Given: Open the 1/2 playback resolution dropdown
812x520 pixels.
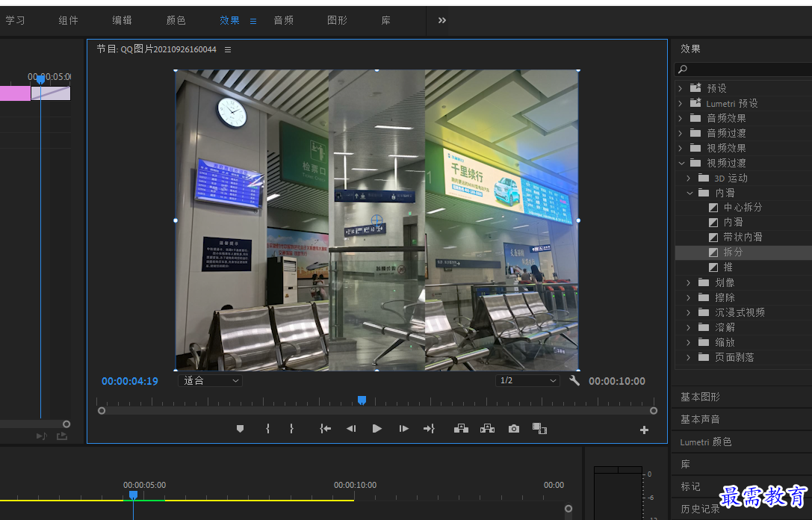Looking at the screenshot, I should (527, 381).
